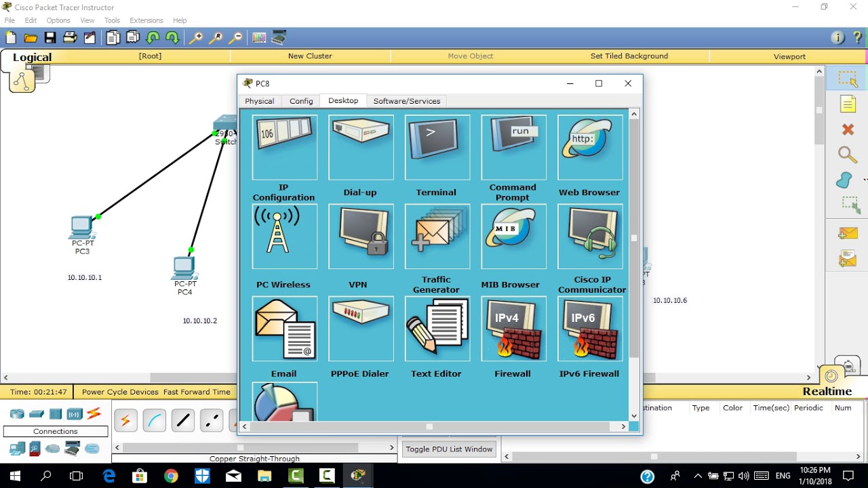Open the Extensions menu
Screen dimensions: 868x488
(x=146, y=20)
